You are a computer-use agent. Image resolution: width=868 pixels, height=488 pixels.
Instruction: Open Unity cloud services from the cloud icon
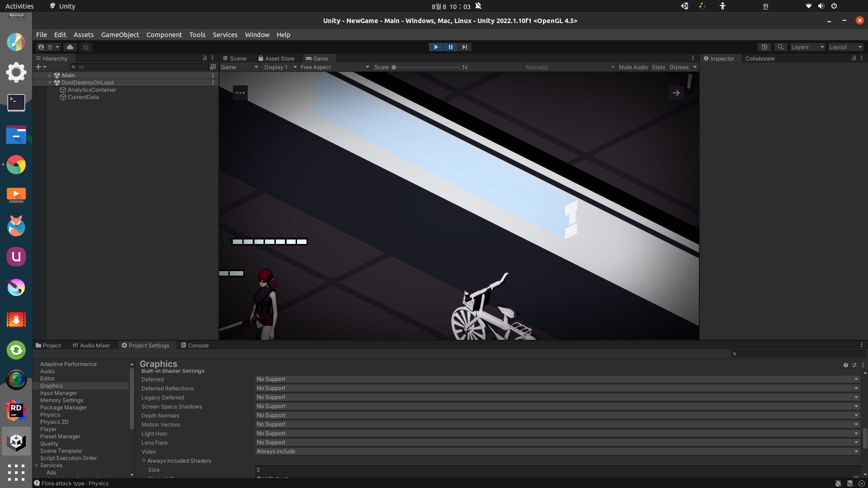click(70, 47)
